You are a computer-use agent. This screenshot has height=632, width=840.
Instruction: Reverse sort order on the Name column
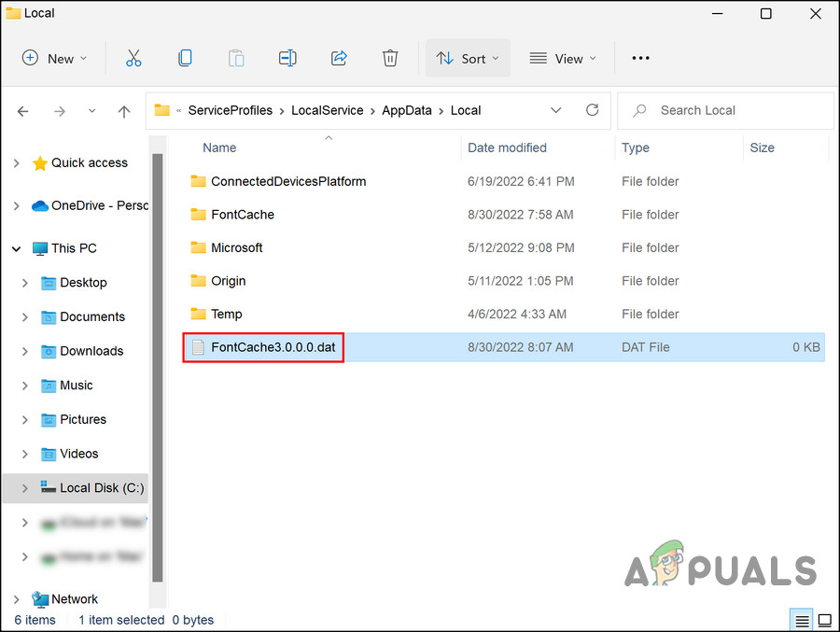[219, 147]
